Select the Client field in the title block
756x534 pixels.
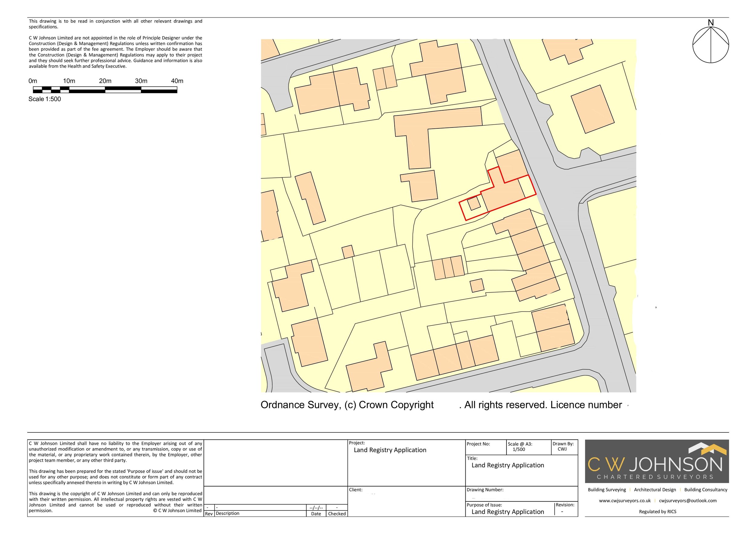tap(356, 490)
